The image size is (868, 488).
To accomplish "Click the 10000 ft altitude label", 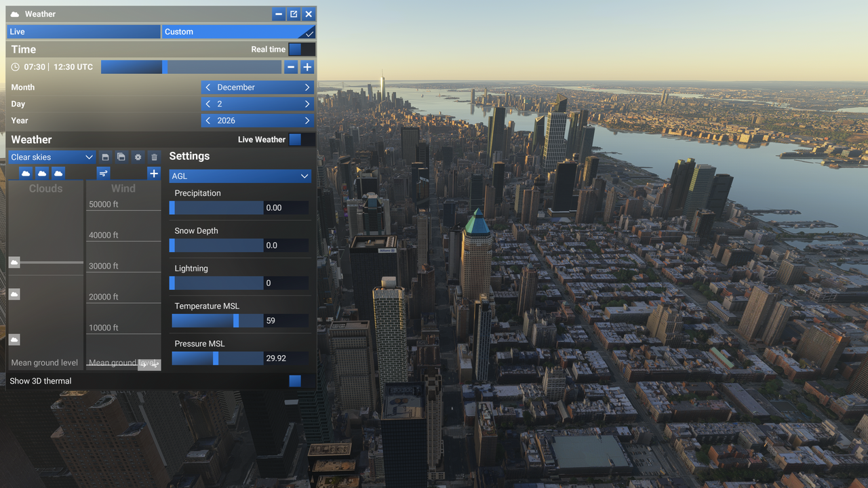I will [x=104, y=328].
